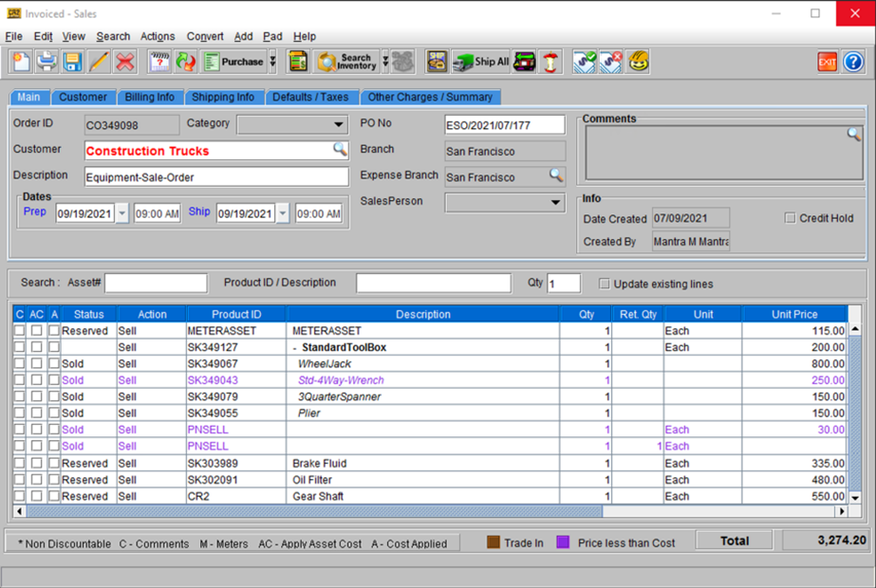This screenshot has width=876, height=588.
Task: Check the AC box on WheelJack row
Action: pyautogui.click(x=36, y=363)
